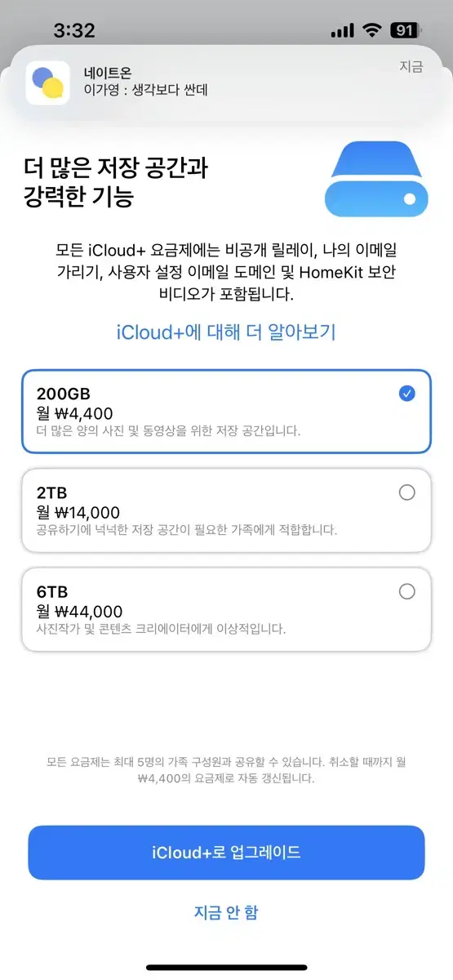Tap the battery indicator showing 91
Viewport: 453px width, 980px height.
point(406,30)
